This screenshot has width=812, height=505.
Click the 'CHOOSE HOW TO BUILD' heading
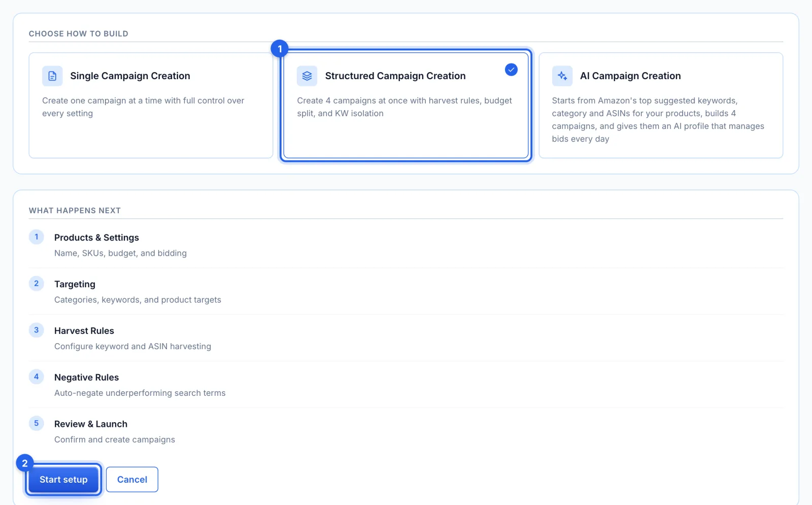tap(79, 34)
